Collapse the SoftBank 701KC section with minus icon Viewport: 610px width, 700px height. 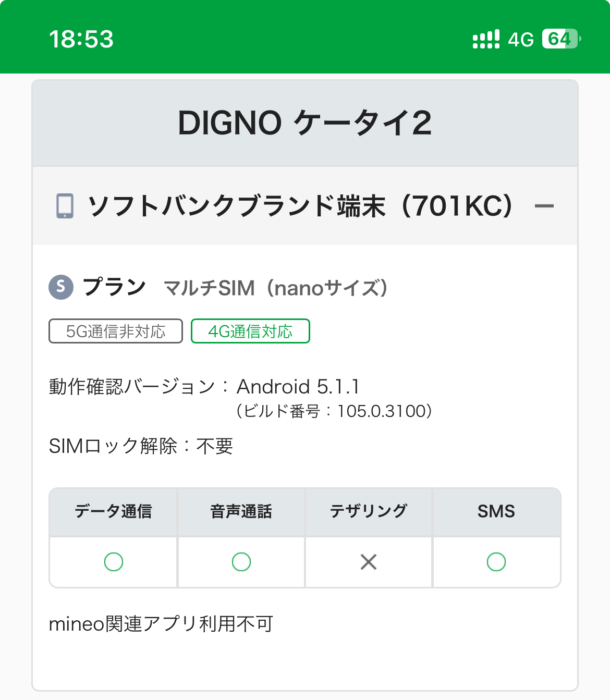pos(544,206)
